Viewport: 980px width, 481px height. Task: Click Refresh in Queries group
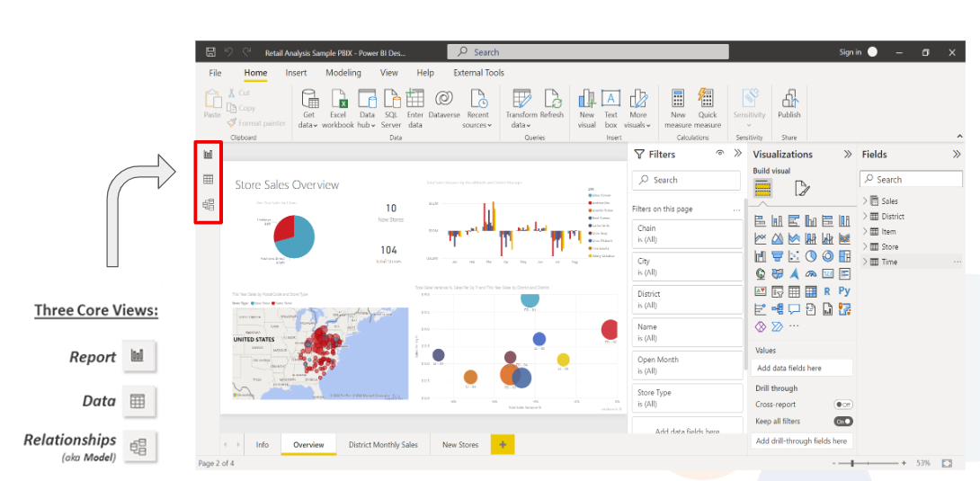[x=552, y=104]
